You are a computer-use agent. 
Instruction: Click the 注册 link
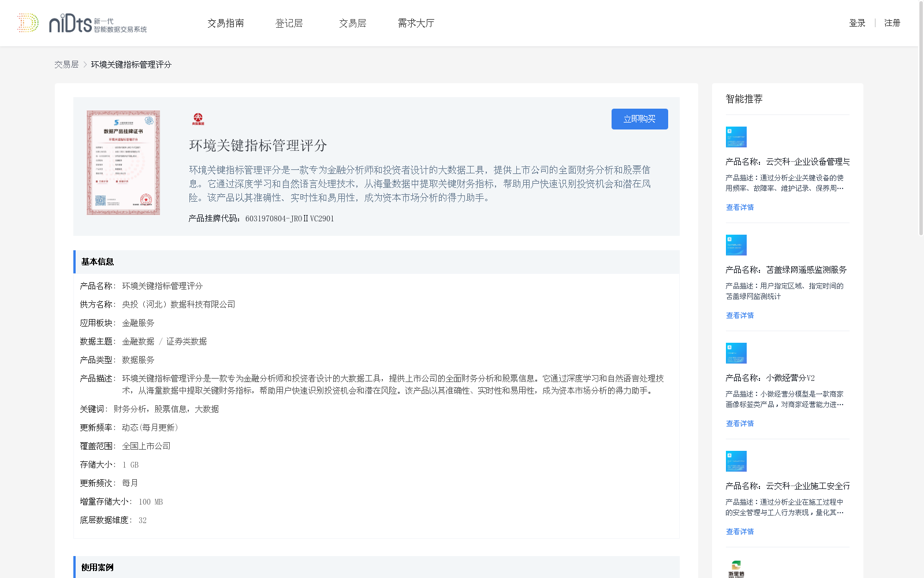coord(892,23)
